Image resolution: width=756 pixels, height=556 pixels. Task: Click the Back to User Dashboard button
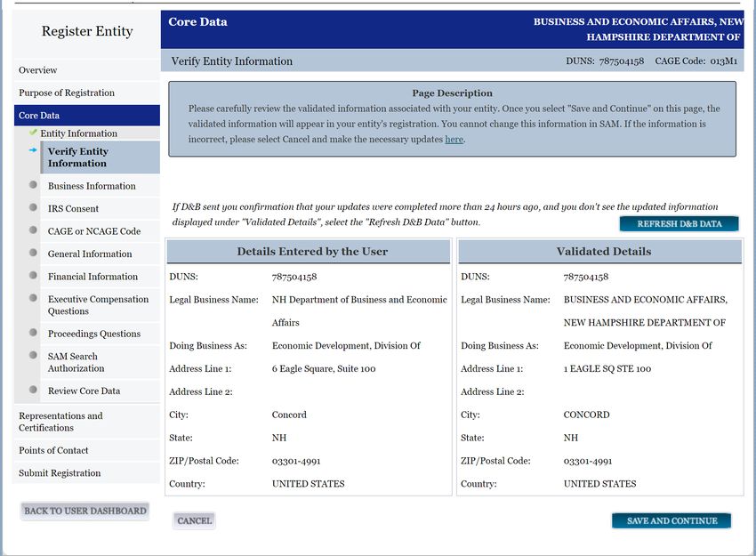pyautogui.click(x=85, y=511)
